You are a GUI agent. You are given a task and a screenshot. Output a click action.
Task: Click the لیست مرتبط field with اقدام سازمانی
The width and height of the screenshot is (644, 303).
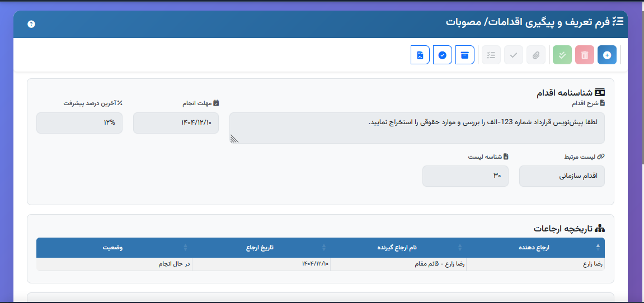pyautogui.click(x=562, y=176)
